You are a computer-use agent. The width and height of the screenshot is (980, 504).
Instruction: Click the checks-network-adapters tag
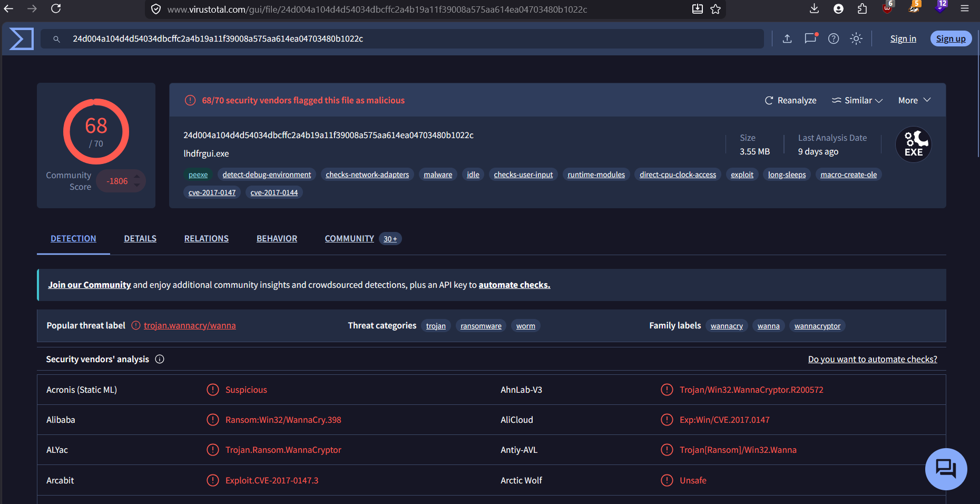point(367,175)
